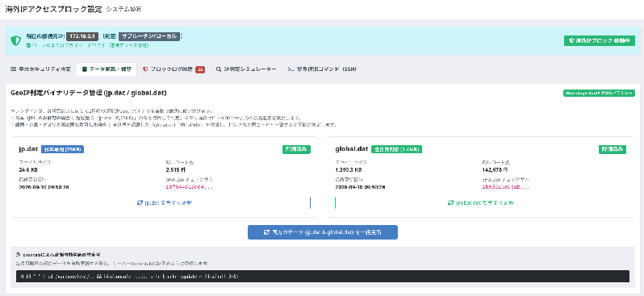Click the green 1.4MB badge next to global.dat
The height and width of the screenshot is (296, 644).
coord(397,149)
